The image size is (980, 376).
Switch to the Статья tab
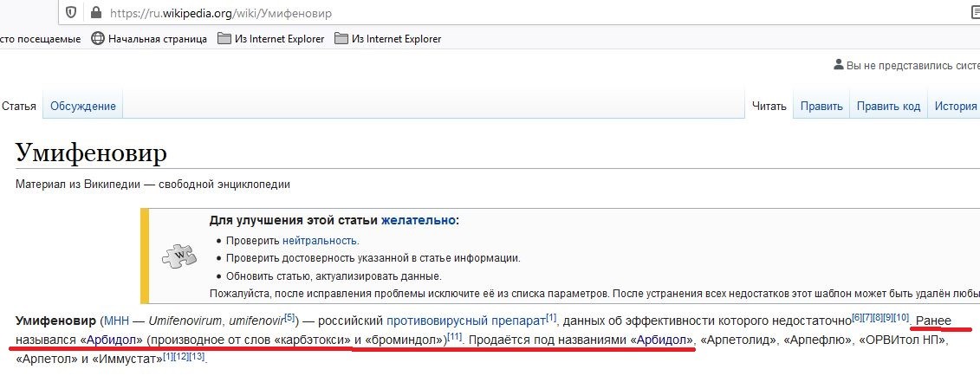(19, 107)
